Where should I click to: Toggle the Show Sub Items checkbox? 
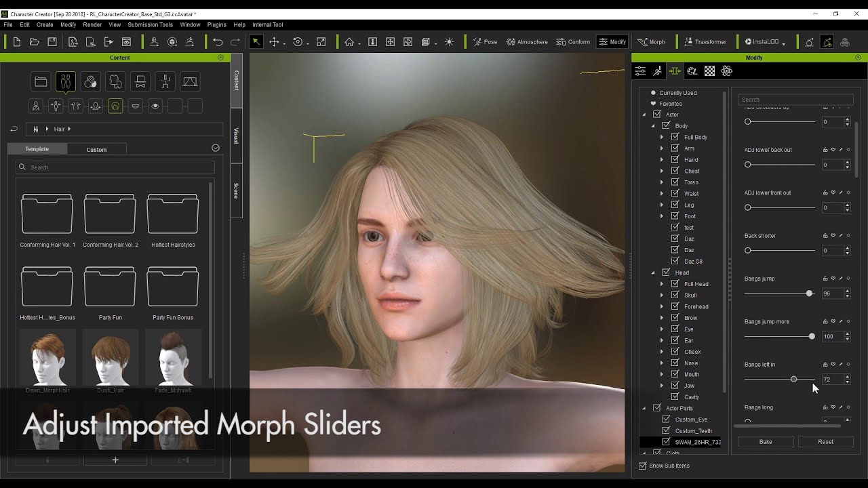tap(643, 466)
